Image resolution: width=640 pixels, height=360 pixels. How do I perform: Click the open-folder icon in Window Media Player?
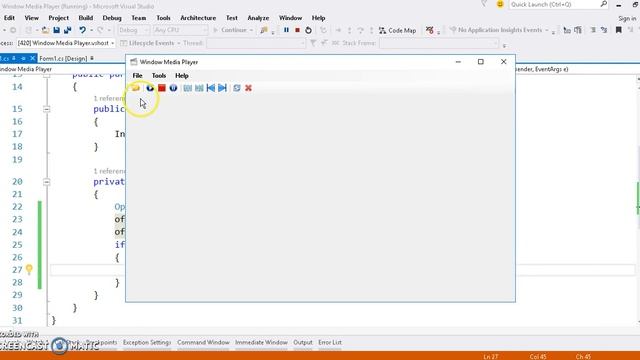coord(136,88)
